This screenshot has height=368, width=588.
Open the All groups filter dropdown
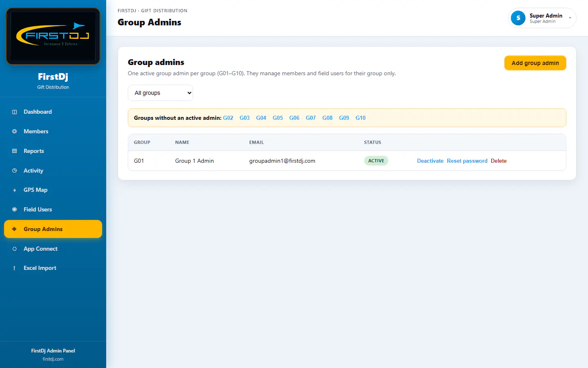tap(160, 93)
